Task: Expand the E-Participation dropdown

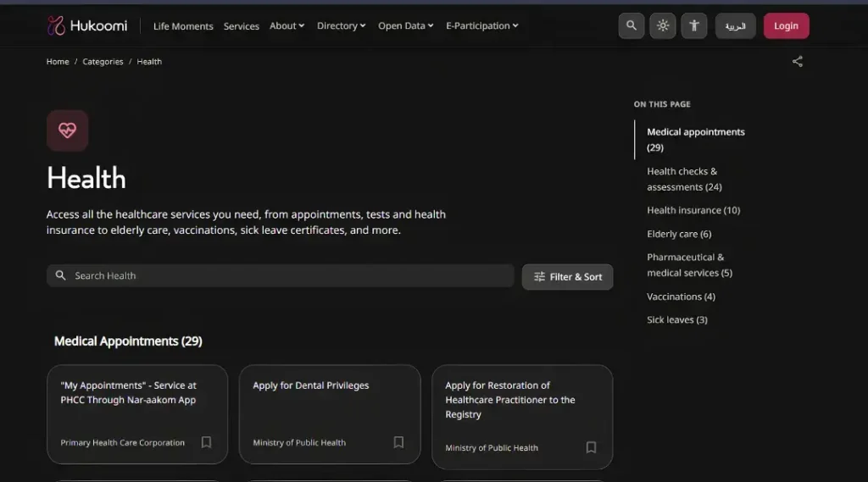Action: pos(482,25)
